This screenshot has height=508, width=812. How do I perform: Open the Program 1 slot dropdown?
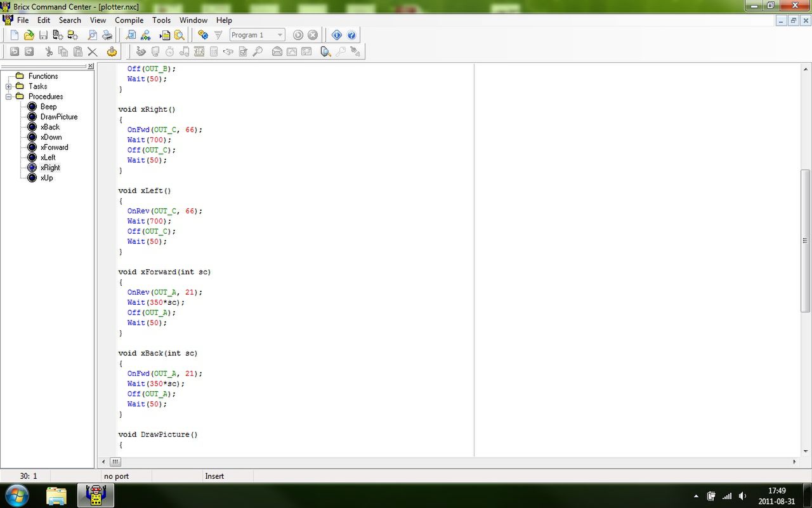coord(280,35)
